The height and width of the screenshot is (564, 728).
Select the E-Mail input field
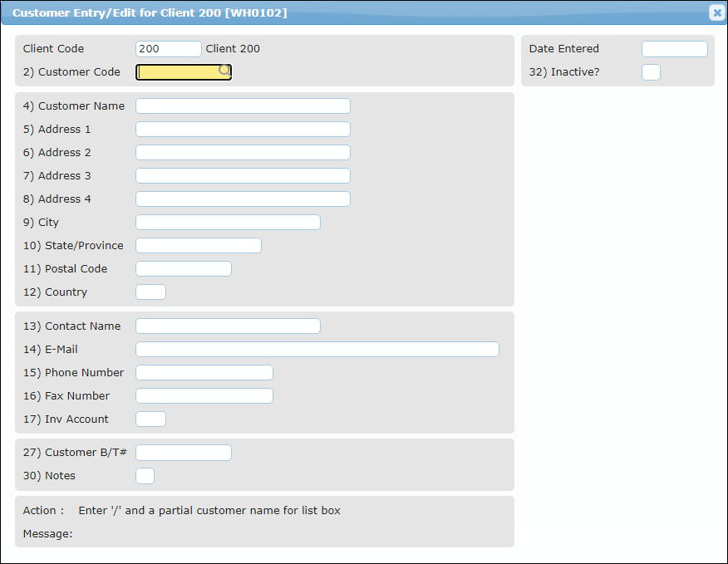tap(317, 350)
